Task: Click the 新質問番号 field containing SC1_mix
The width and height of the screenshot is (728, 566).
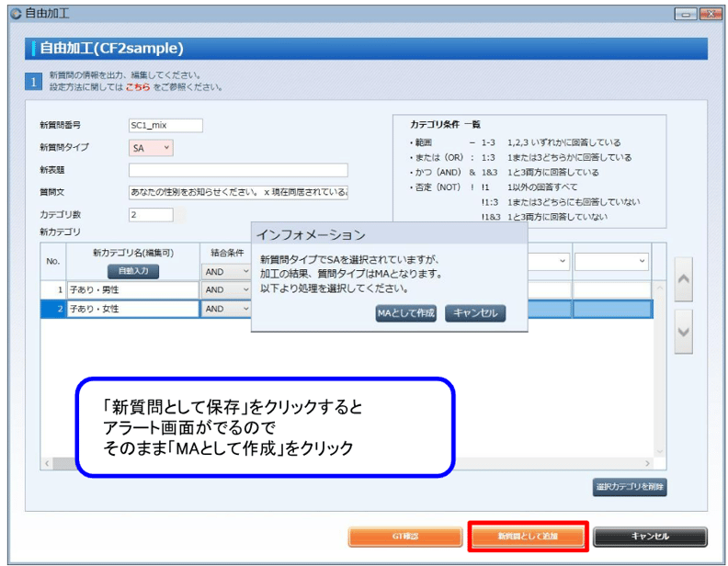Action: [165, 125]
